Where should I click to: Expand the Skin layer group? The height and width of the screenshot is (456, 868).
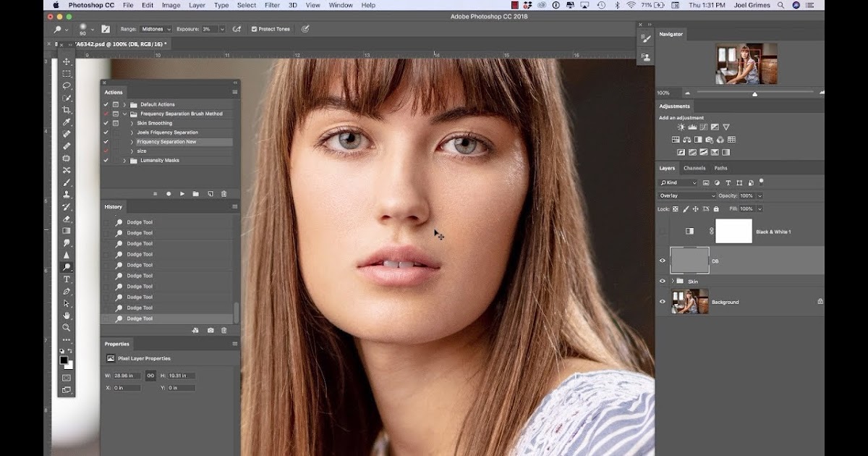click(x=672, y=281)
